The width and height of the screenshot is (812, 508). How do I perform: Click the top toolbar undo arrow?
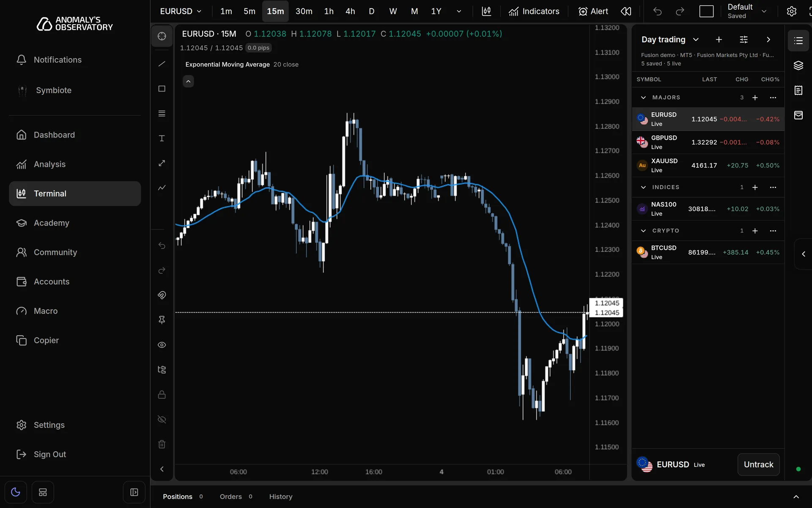(x=657, y=11)
